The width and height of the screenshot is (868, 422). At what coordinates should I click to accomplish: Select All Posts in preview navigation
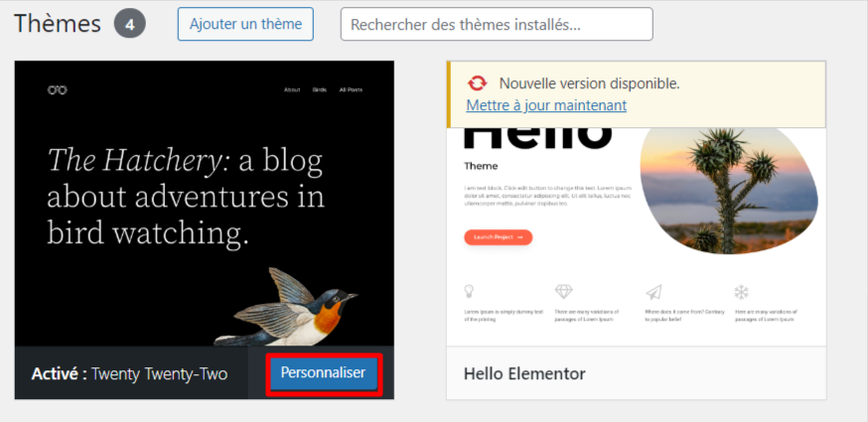(351, 90)
